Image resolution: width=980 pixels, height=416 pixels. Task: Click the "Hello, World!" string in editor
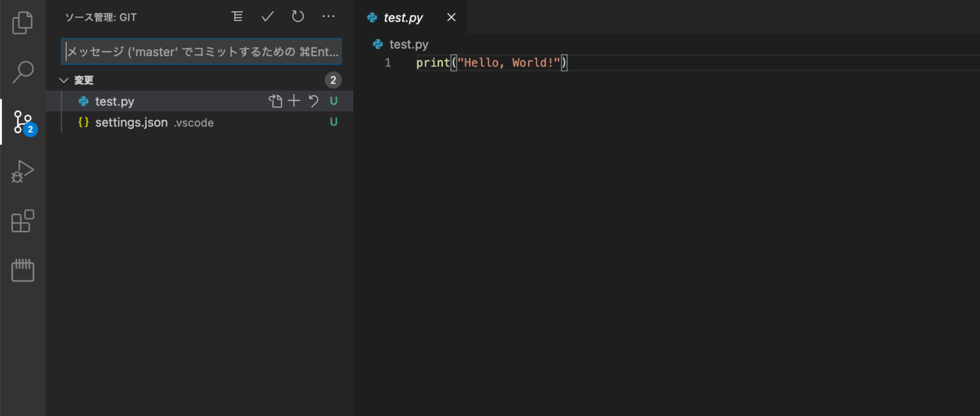click(x=509, y=63)
